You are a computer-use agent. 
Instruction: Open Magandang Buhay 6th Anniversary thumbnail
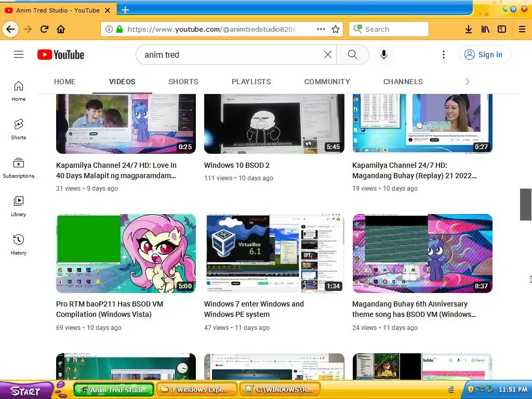(422, 254)
